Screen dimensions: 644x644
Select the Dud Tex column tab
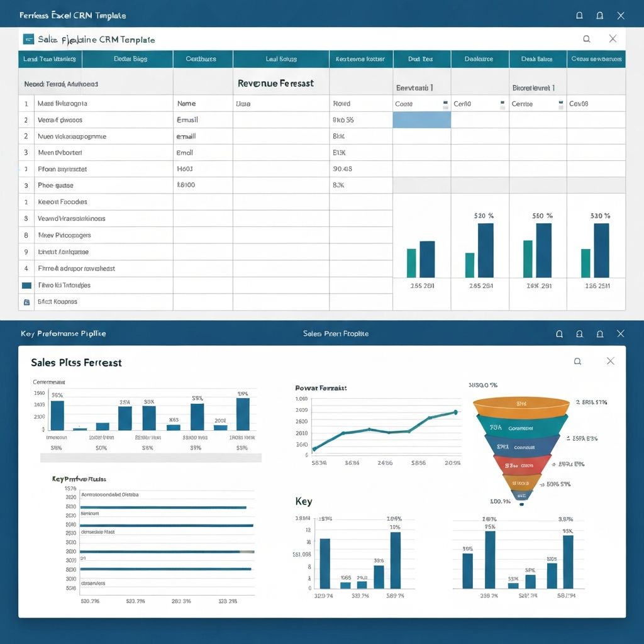coord(422,59)
